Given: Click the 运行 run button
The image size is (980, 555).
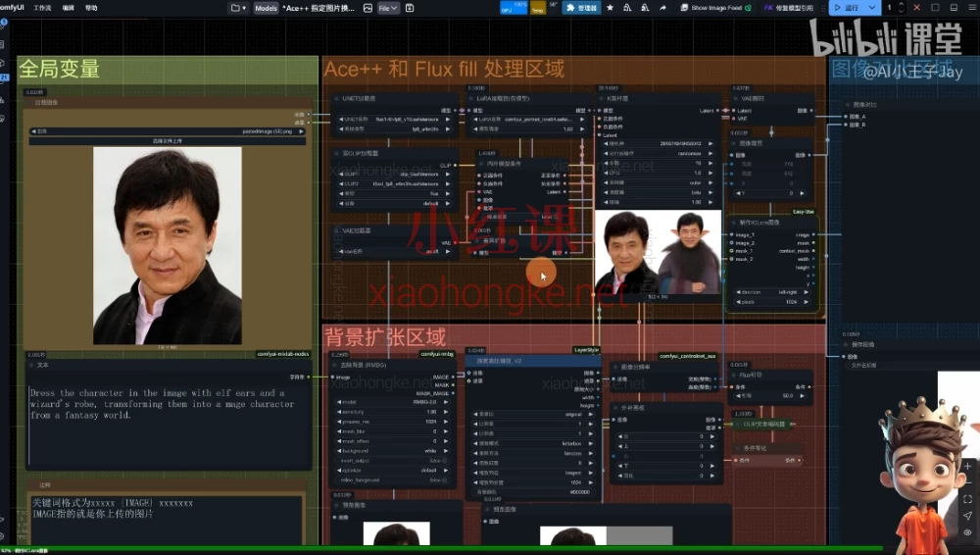Looking at the screenshot, I should coord(847,7).
